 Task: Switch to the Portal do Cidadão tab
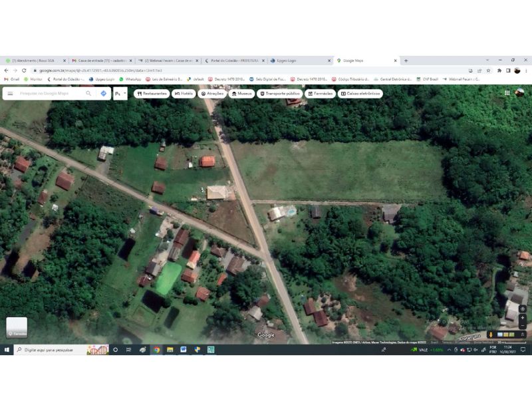(x=234, y=61)
